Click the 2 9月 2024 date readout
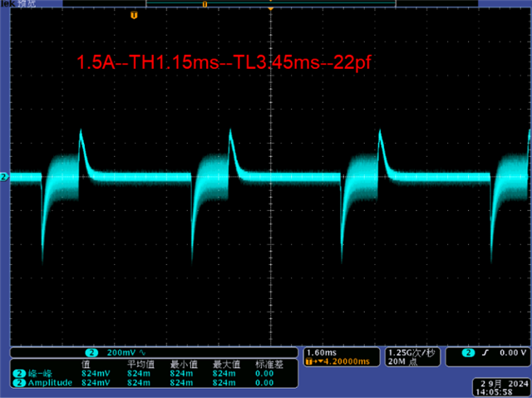The image size is (532, 398). pos(504,384)
